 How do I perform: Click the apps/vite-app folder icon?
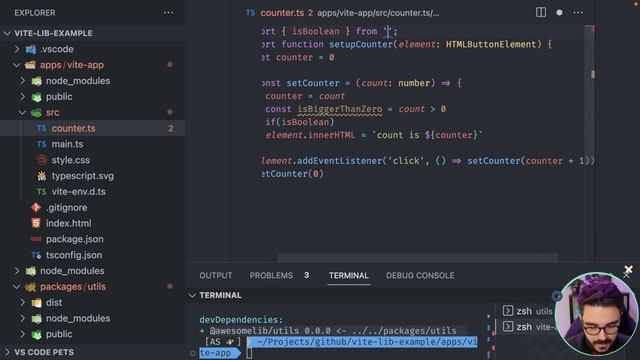30,65
